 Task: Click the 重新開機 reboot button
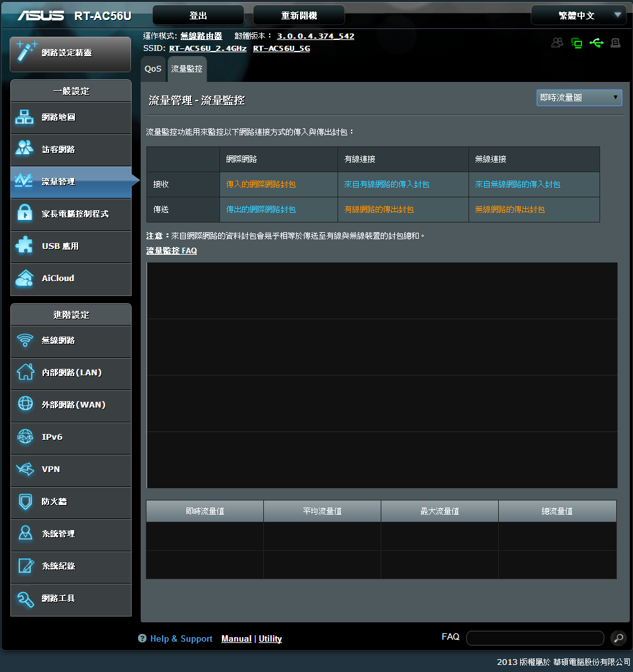pos(299,15)
